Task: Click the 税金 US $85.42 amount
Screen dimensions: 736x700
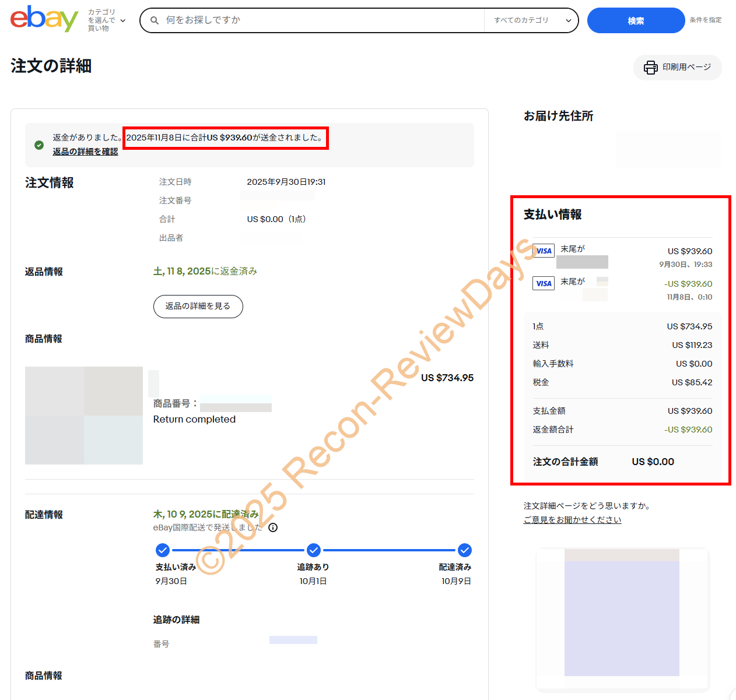Action: (x=692, y=382)
